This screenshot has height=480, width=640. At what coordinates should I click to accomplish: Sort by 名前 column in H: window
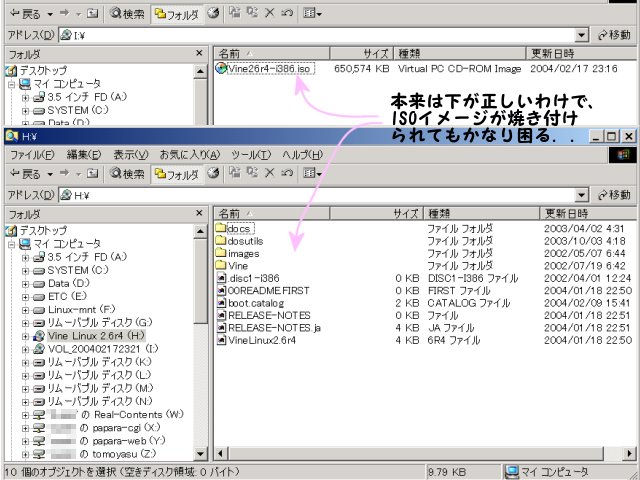point(272,213)
